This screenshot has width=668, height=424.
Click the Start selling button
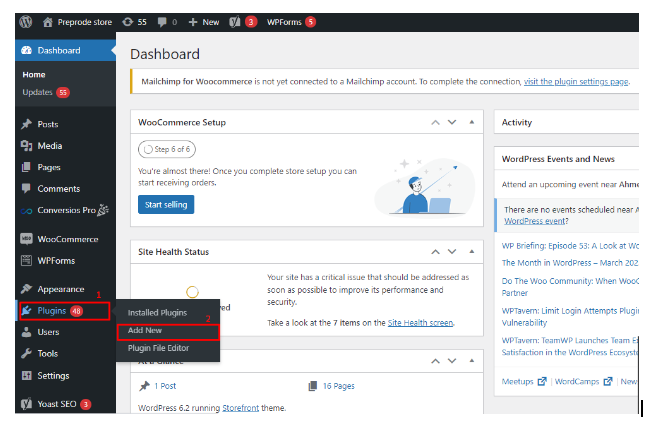point(166,205)
